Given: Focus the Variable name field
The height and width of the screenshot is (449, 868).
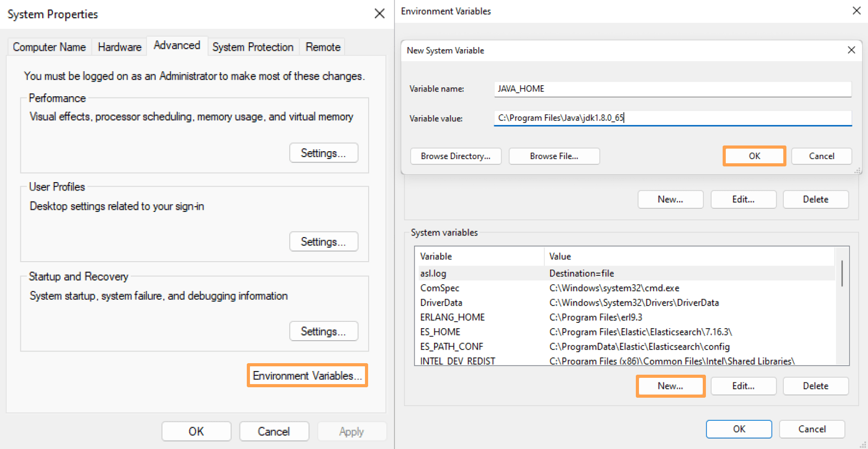Looking at the screenshot, I should (672, 89).
